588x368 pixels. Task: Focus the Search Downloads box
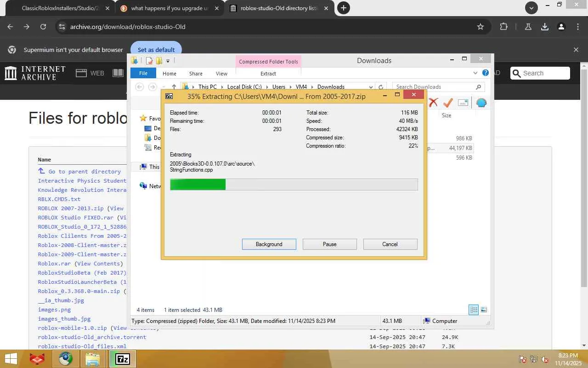pos(438,87)
